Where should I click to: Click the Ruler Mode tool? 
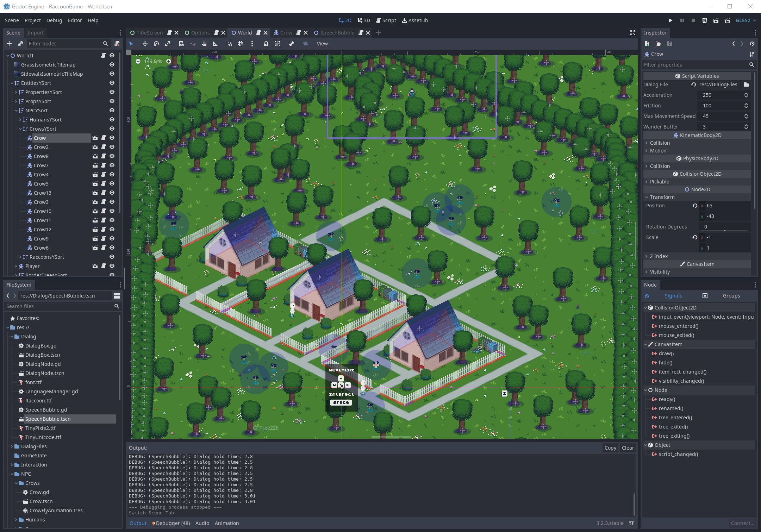216,44
